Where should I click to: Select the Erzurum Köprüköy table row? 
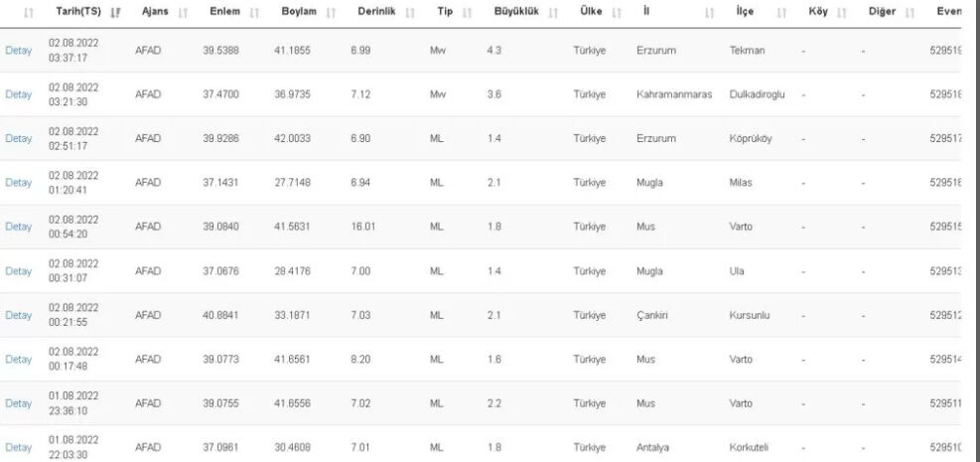tap(480, 139)
